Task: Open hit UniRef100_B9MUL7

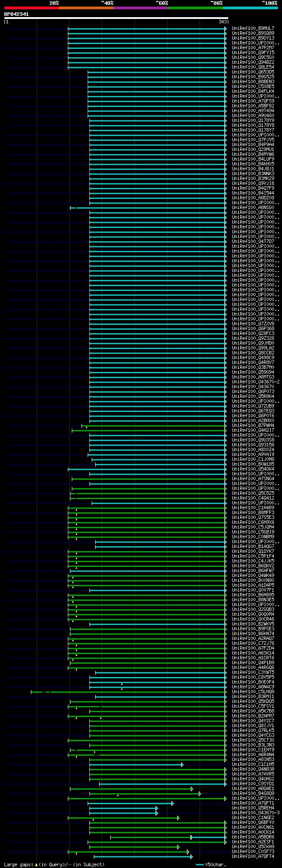Action: tap(253, 29)
